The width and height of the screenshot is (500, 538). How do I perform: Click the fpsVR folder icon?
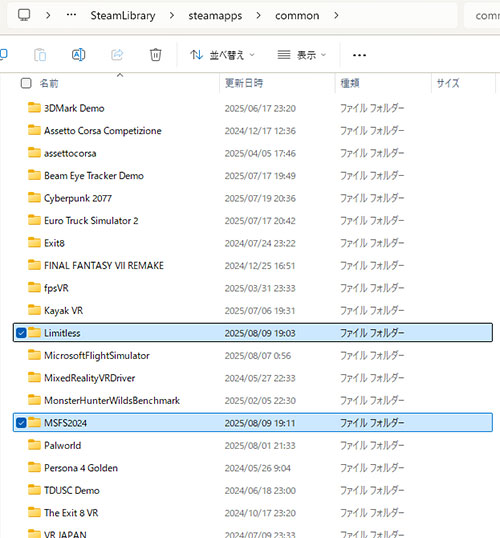tap(34, 288)
